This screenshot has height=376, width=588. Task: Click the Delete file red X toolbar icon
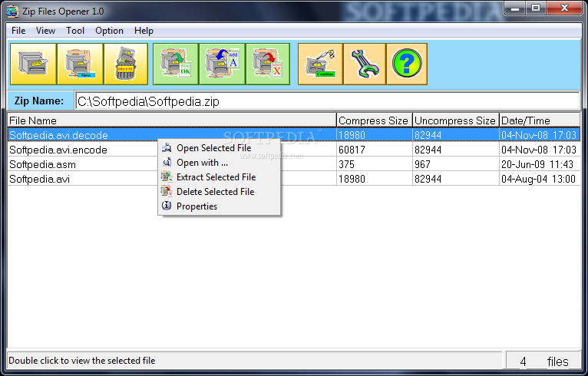[268, 64]
